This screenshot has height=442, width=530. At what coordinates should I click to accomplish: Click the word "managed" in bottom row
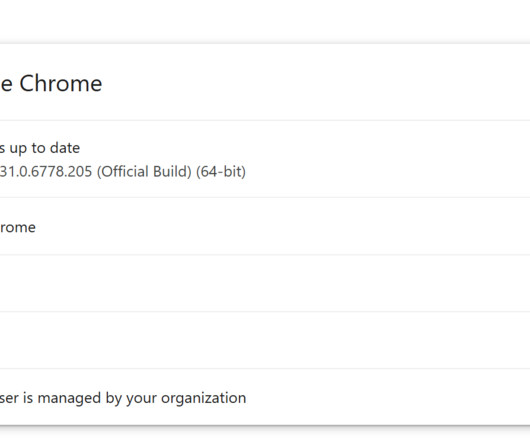pyautogui.click(x=69, y=398)
